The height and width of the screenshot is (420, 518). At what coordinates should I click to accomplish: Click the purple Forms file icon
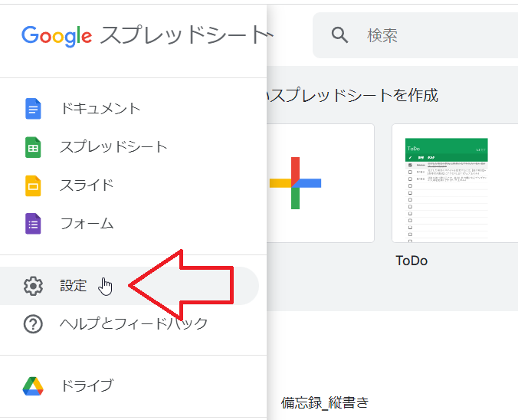[x=33, y=224]
